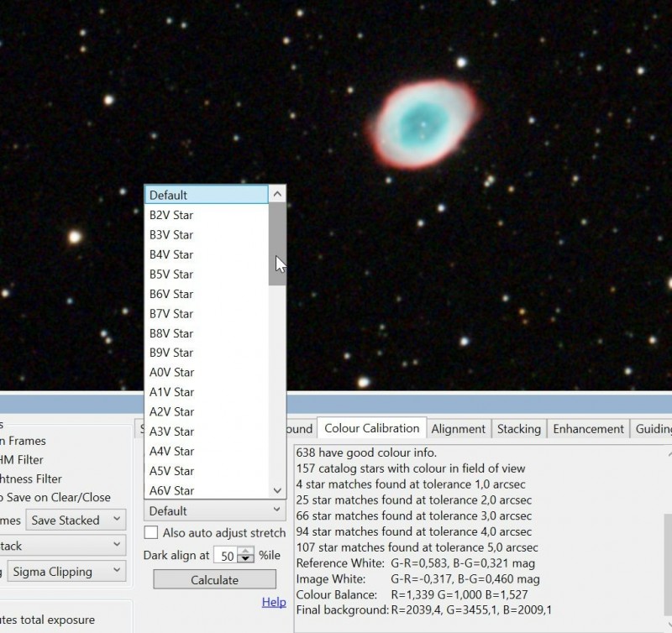Screen dimensions: 672x633
Task: Select A2V Star entry
Action: tap(207, 411)
